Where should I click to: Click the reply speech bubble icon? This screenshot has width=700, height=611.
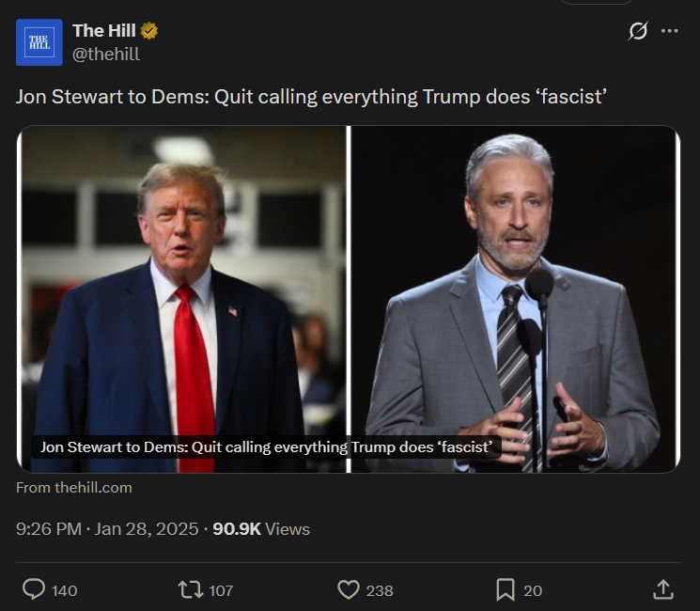pyautogui.click(x=34, y=589)
